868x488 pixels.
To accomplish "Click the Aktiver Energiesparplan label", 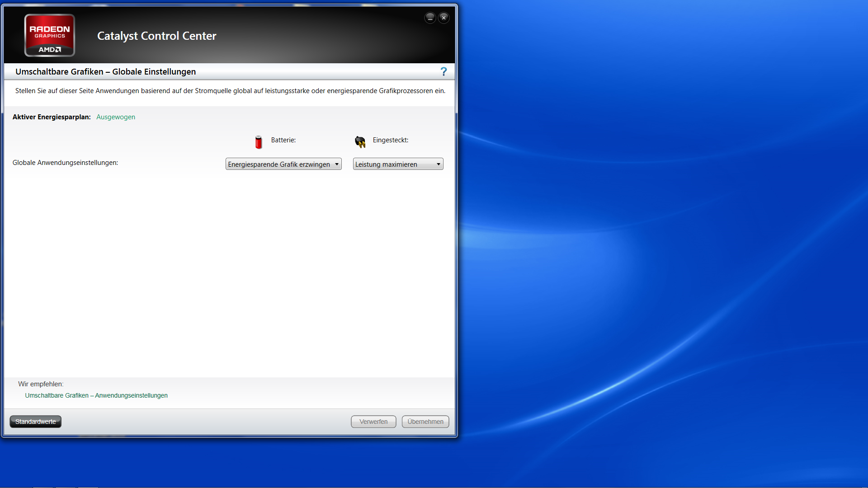I will (52, 117).
